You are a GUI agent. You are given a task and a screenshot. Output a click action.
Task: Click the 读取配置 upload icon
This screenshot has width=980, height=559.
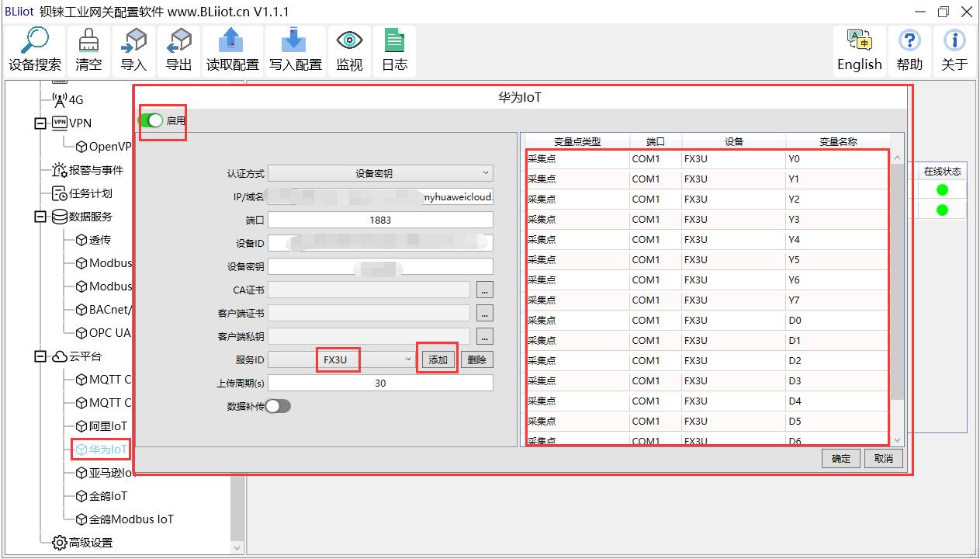coord(232,40)
